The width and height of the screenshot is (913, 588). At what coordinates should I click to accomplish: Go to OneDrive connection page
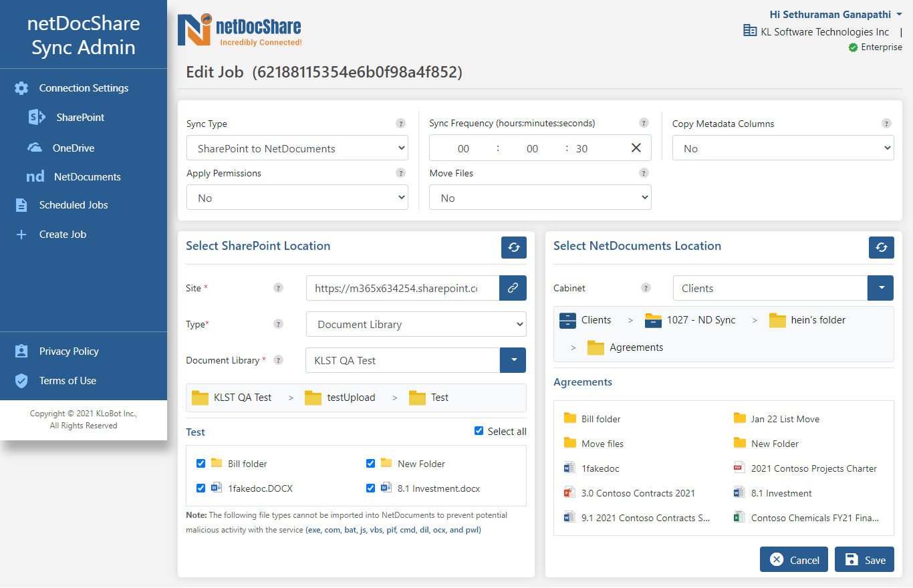(74, 148)
